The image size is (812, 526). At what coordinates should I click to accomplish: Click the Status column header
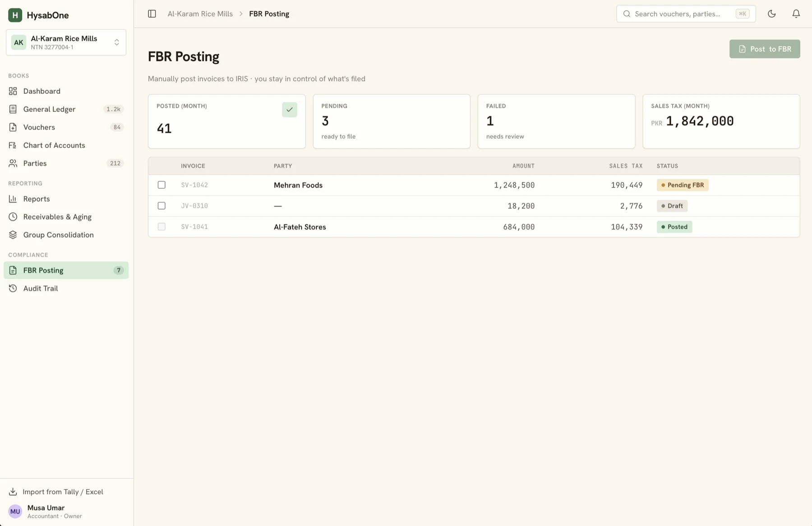(x=667, y=166)
